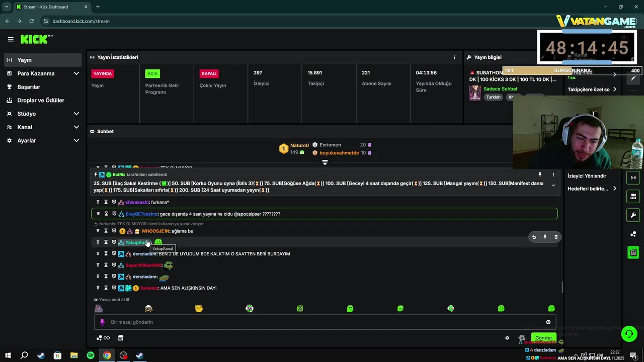The image size is (644, 362).
Task: Click the KAPALI Çoklu Yayın badge
Action: pos(209,73)
